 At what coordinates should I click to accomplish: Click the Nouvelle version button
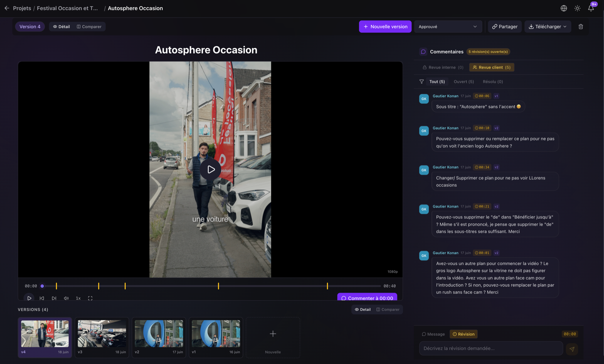(385, 26)
